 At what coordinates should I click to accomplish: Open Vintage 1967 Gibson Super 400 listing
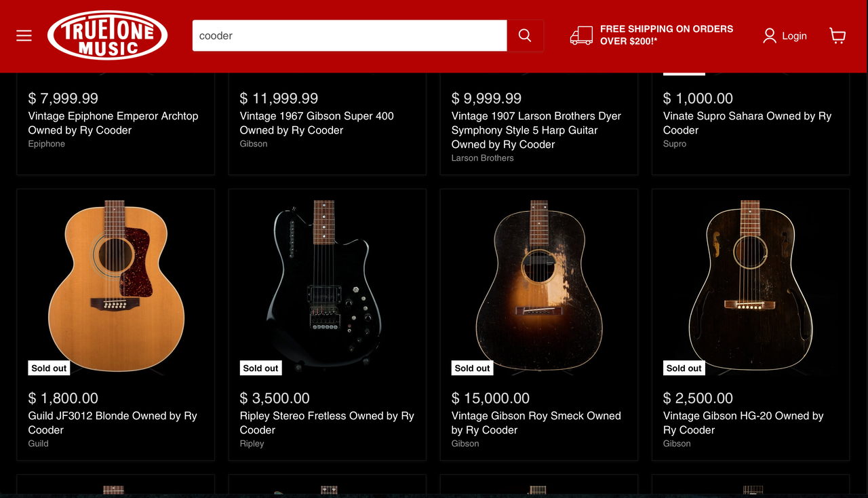coord(317,123)
